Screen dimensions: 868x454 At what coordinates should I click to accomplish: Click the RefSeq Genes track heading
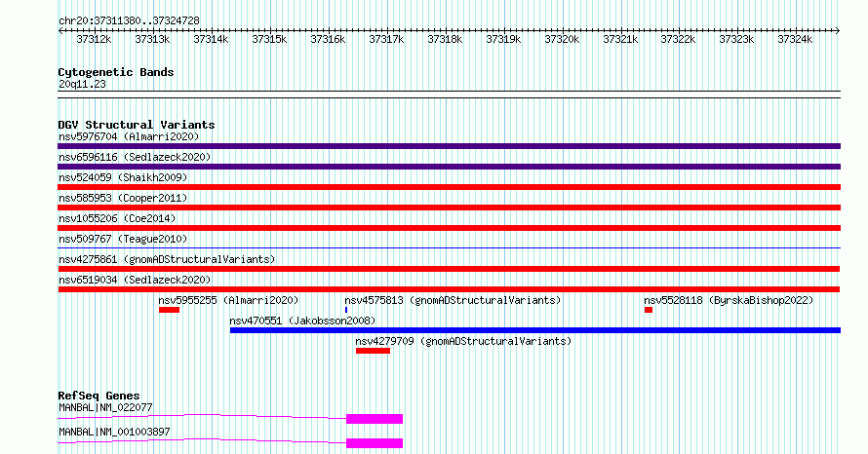(99, 396)
